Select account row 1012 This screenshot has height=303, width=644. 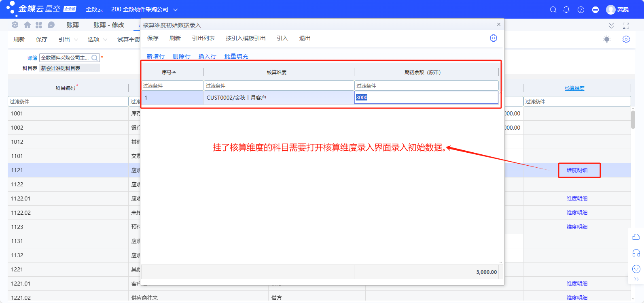point(68,142)
